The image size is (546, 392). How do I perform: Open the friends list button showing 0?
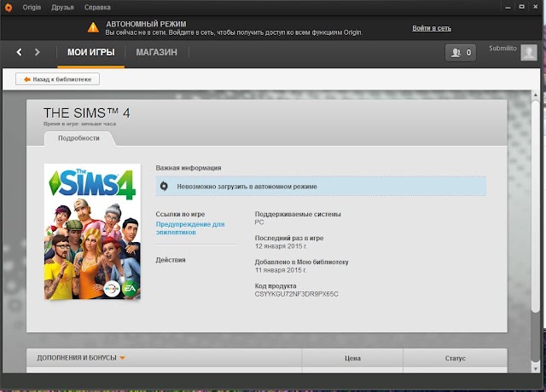461,53
